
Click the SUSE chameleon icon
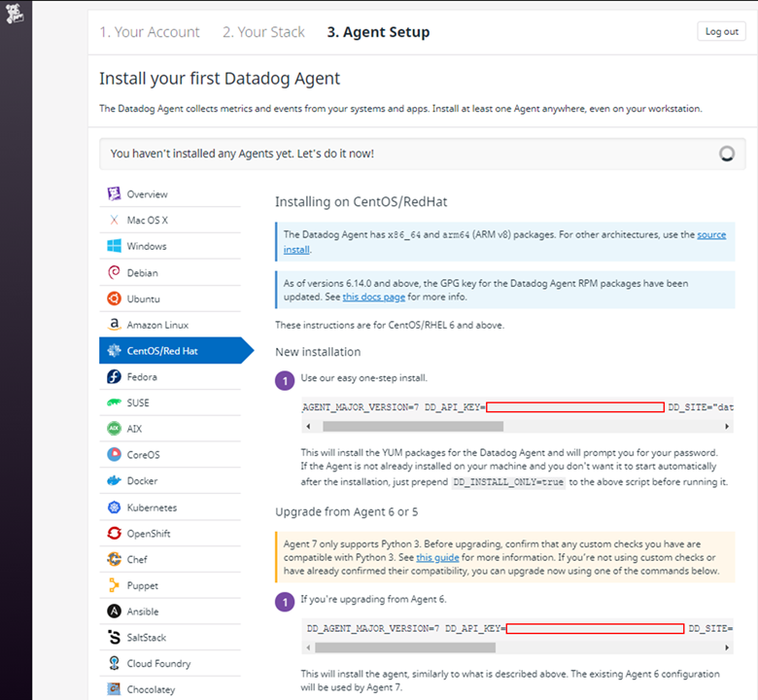(x=114, y=402)
